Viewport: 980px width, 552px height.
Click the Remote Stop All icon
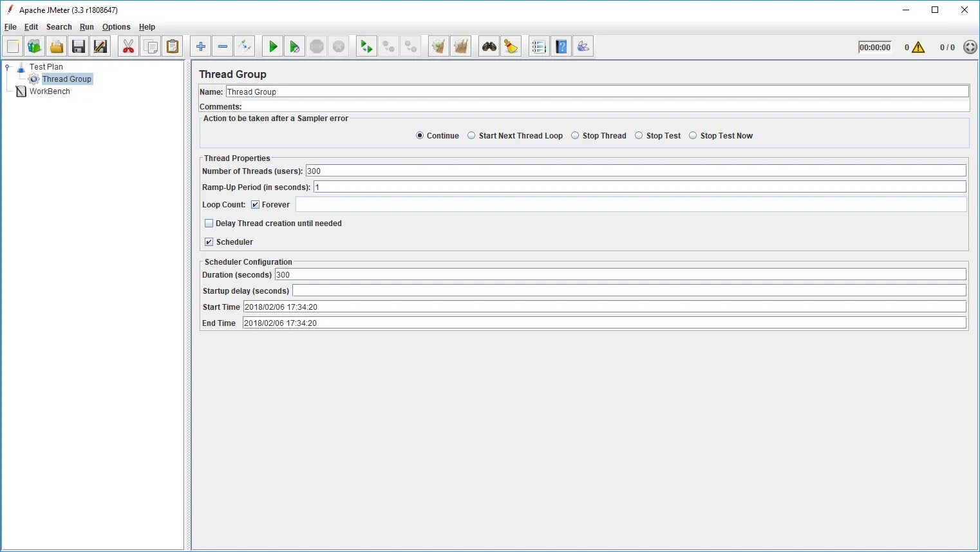coord(389,46)
